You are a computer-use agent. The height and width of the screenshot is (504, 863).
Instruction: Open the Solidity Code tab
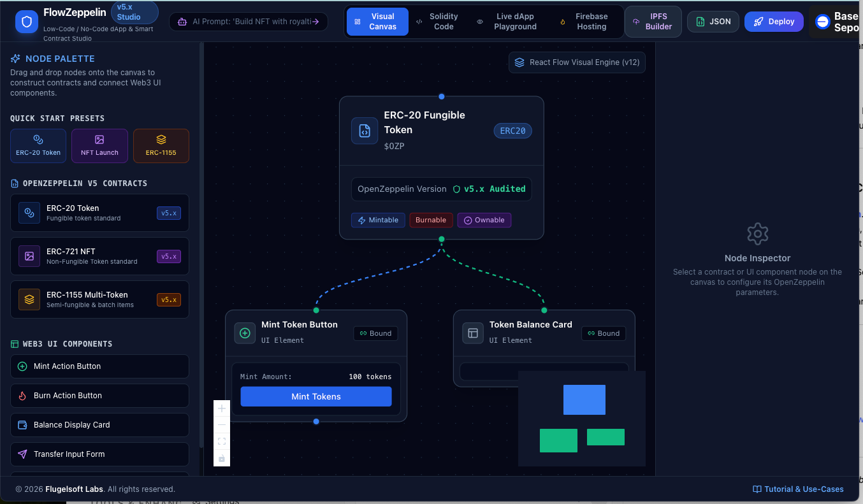pos(438,22)
